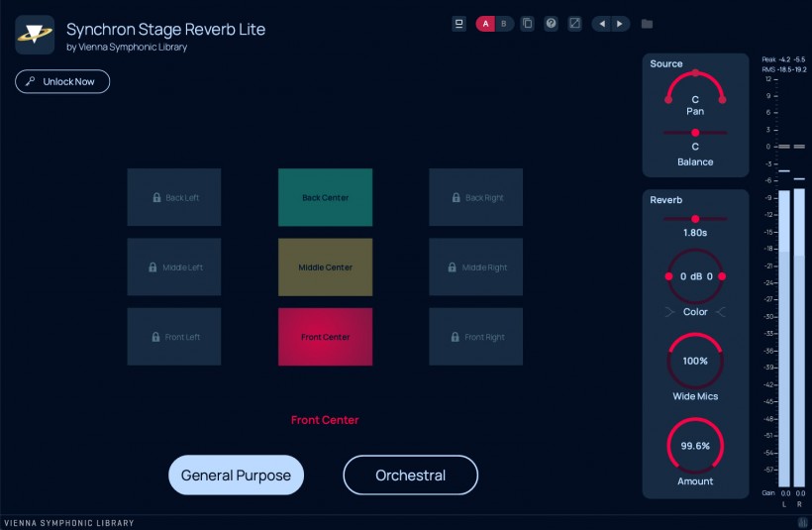
Task: Click the monitor view icon in toolbar
Action: click(458, 24)
